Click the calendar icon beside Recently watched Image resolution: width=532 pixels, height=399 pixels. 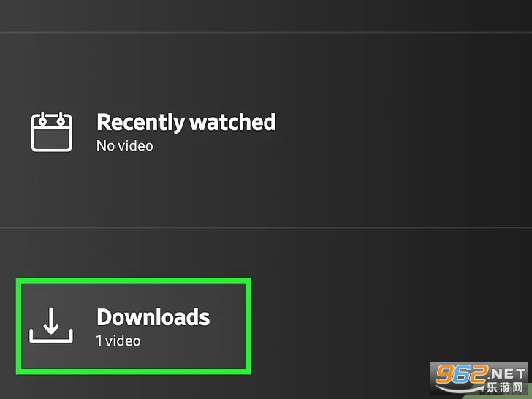pos(52,132)
